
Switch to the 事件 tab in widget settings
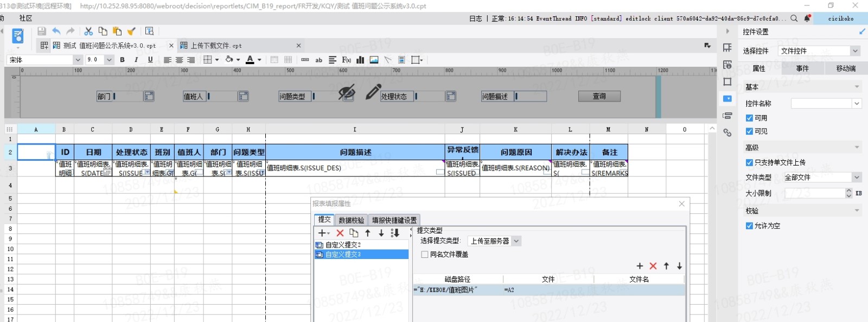point(802,68)
